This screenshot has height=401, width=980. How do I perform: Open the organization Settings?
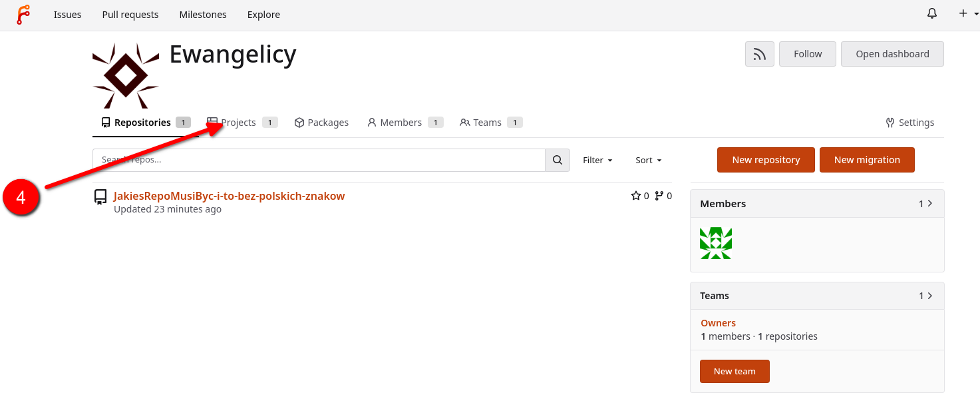tap(909, 123)
